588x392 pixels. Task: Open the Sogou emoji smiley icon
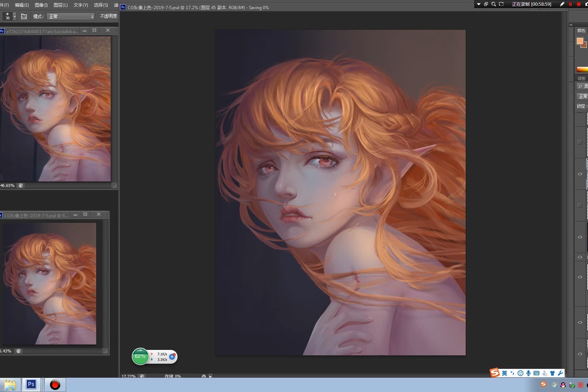click(x=520, y=373)
